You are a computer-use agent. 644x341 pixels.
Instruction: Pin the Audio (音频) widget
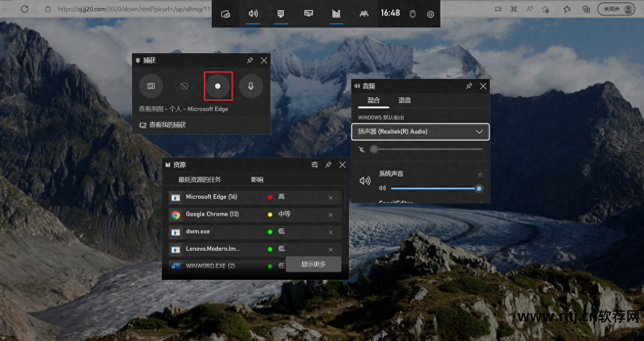point(469,86)
